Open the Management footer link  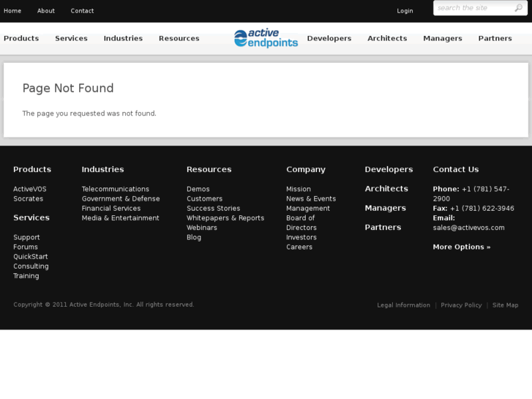(x=308, y=209)
